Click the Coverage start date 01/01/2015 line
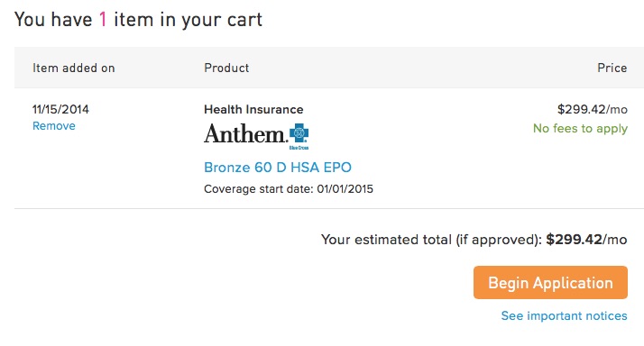The width and height of the screenshot is (644, 346). (289, 189)
